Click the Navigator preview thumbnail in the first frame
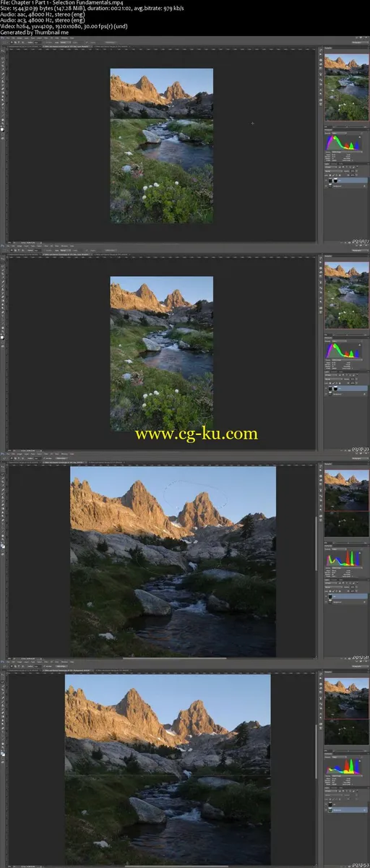The image size is (370, 868). coord(346,87)
